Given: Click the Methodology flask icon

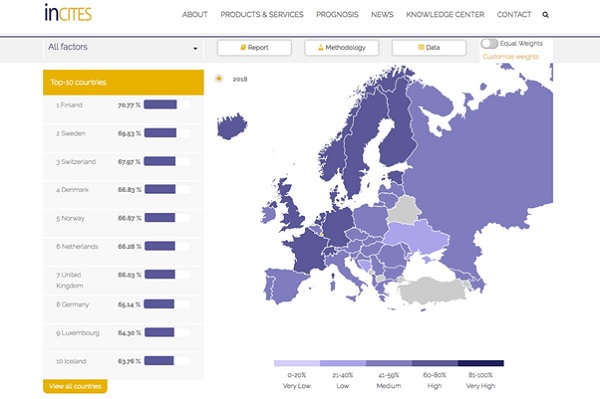Looking at the screenshot, I should (x=321, y=47).
